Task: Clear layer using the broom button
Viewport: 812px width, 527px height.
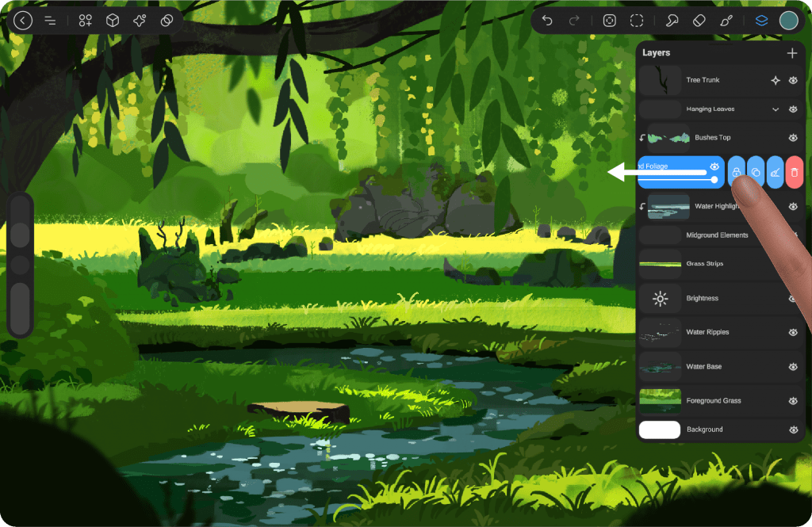Action: 775,172
